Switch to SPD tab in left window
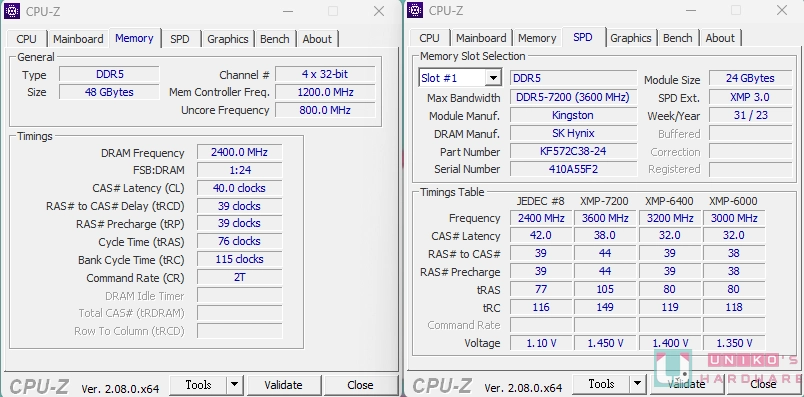This screenshot has height=397, width=804. pos(179,39)
